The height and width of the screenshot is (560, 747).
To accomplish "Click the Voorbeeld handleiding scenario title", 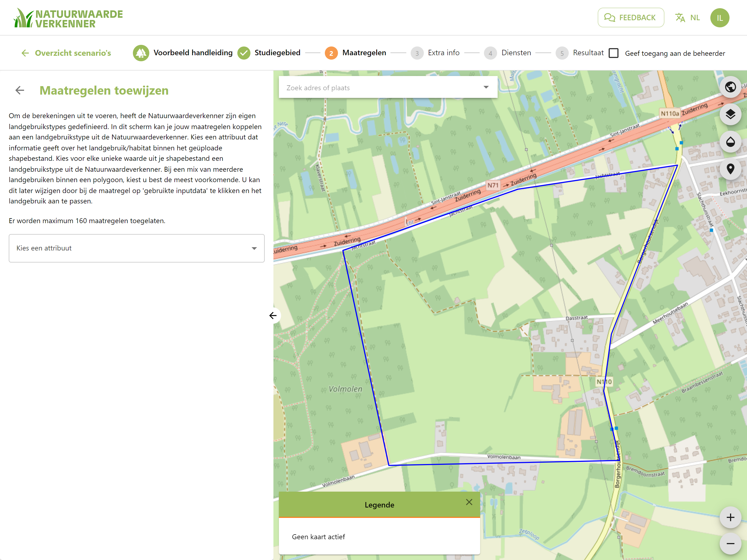I will point(193,53).
